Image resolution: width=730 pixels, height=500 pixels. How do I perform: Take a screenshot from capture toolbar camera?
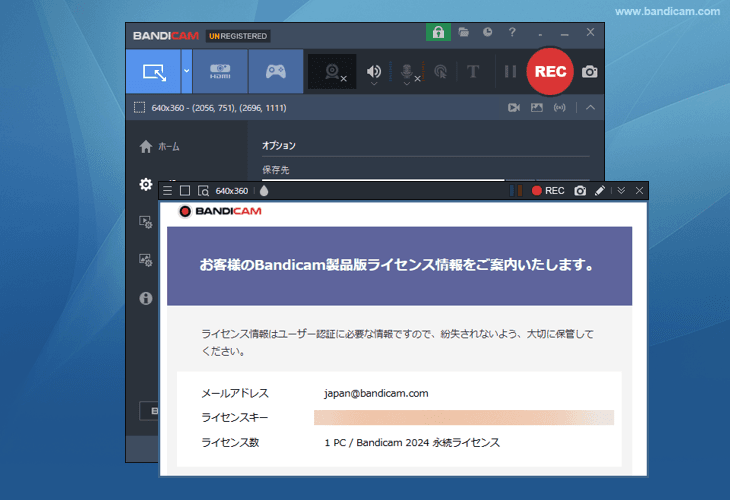point(580,190)
